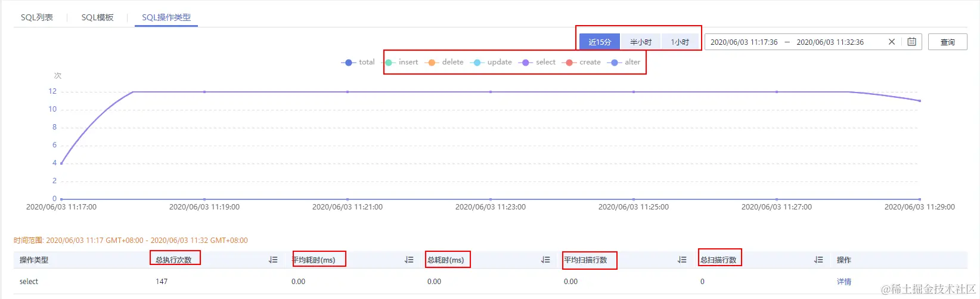The width and height of the screenshot is (980, 299).
Task: Click the 时间范围 orange text line
Action: [x=131, y=241]
